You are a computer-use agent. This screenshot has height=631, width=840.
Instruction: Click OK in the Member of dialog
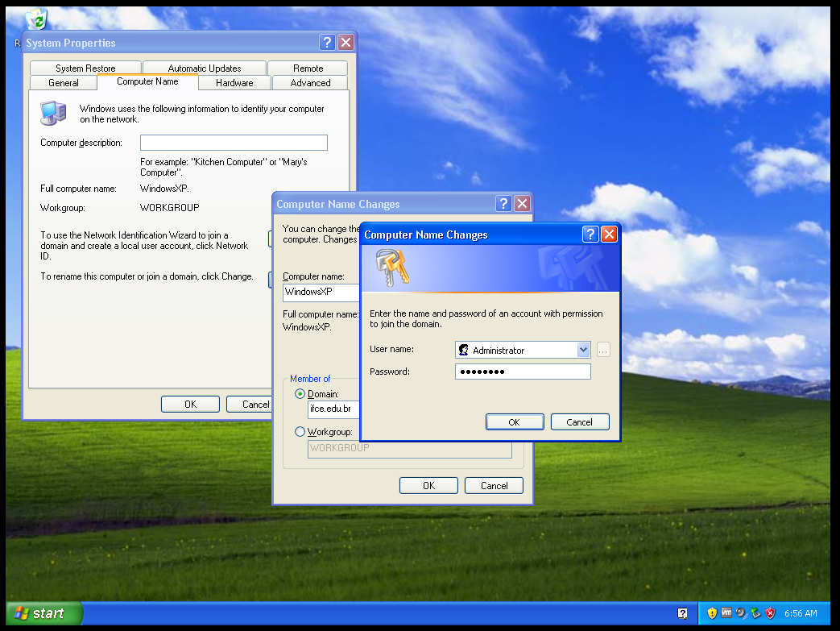pyautogui.click(x=428, y=485)
